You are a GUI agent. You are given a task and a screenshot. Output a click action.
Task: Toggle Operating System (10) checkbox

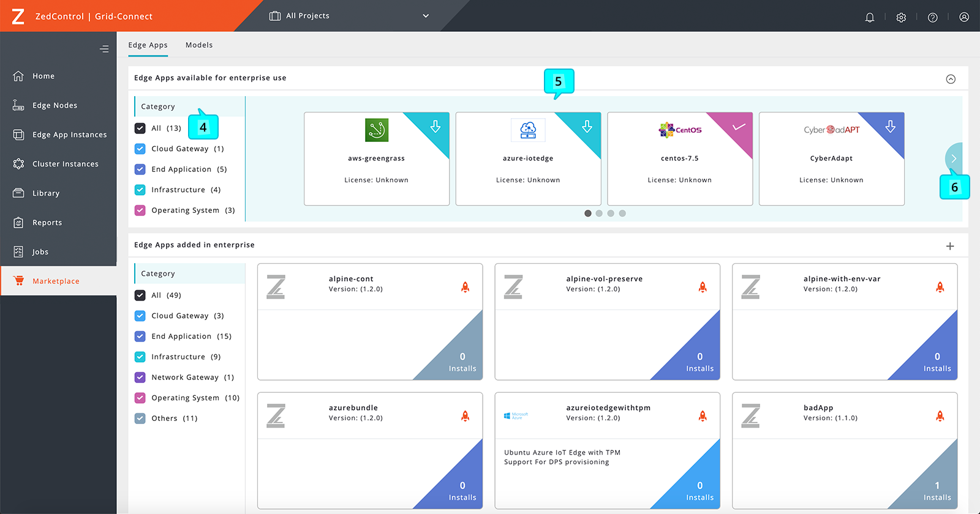[x=140, y=398]
